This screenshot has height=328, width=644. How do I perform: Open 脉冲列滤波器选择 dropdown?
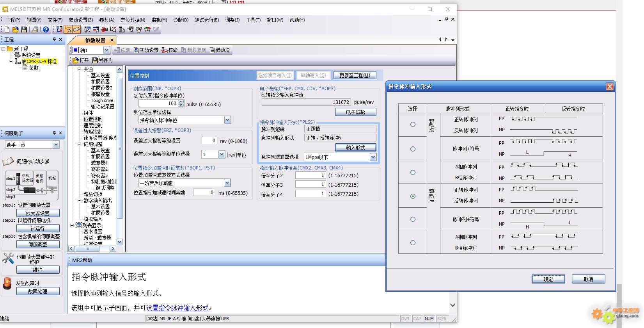[373, 157]
